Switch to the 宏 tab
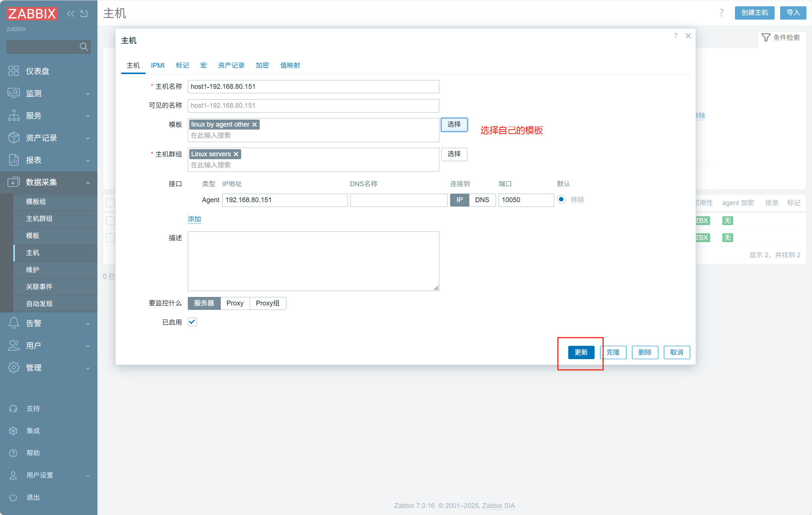This screenshot has width=812, height=515. coord(203,66)
